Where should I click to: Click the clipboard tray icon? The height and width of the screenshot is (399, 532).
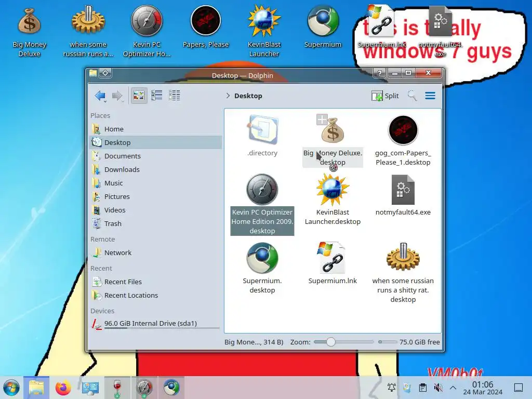pyautogui.click(x=423, y=388)
